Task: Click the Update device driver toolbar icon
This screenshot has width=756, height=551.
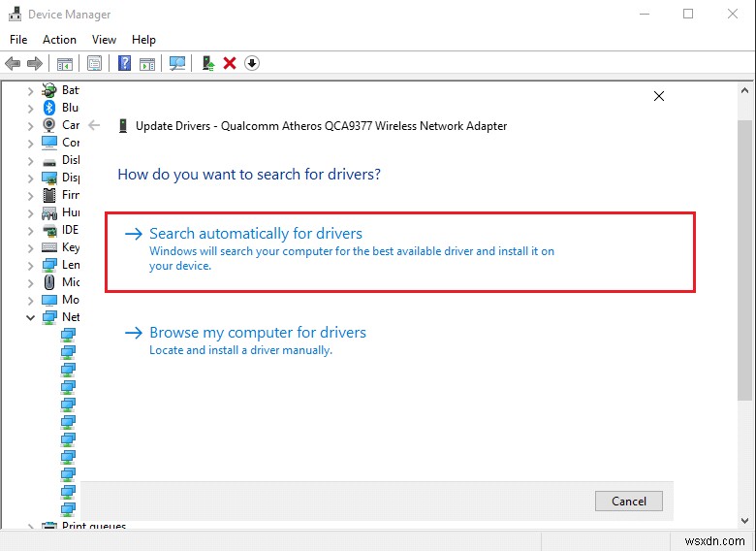Action: point(208,63)
